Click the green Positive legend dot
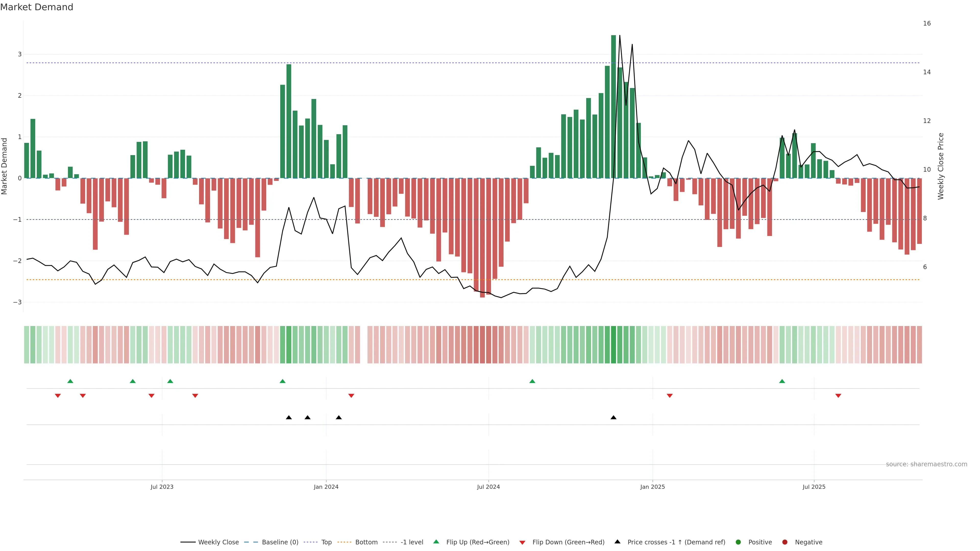 738,542
